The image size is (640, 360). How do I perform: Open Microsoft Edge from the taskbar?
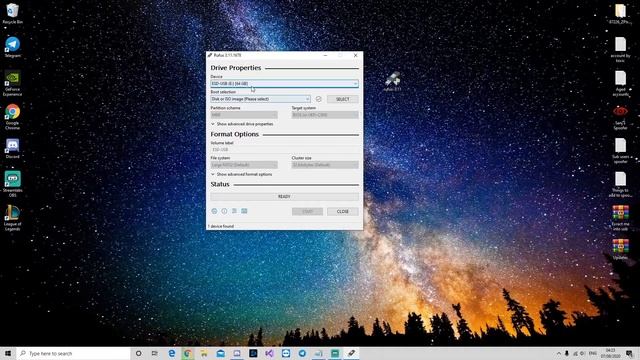[x=171, y=353]
